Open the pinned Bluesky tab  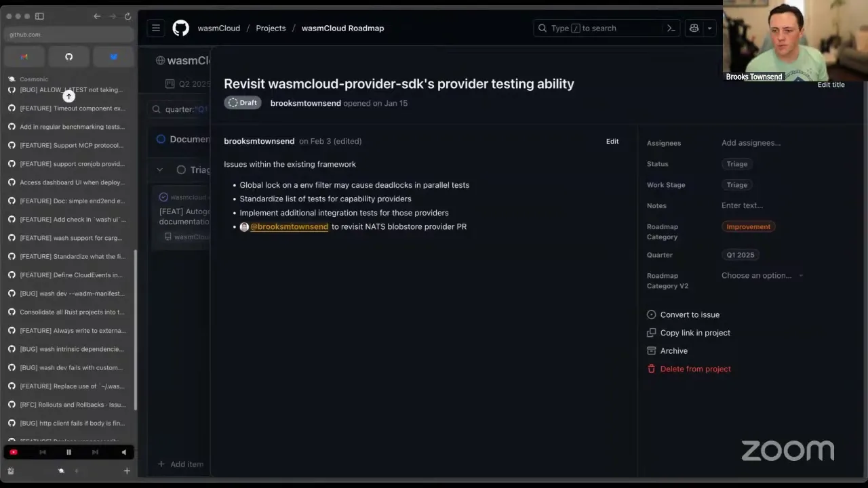(x=113, y=57)
